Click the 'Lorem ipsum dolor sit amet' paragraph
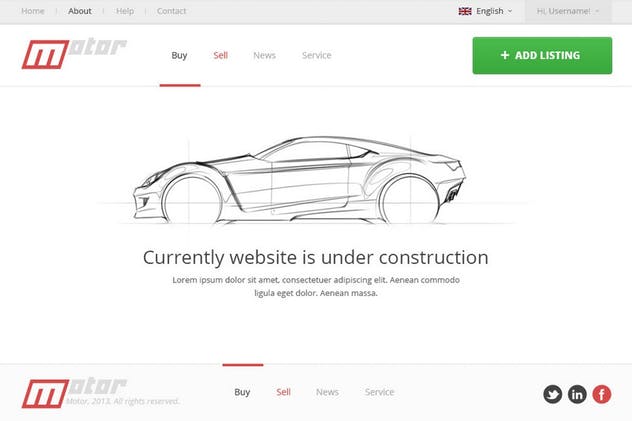The image size is (632, 421). coord(316,286)
